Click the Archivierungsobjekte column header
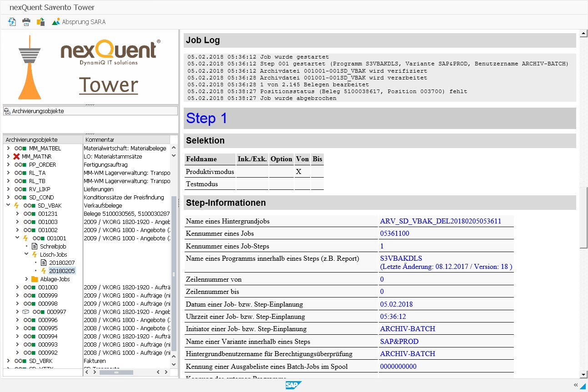Image resolution: width=588 pixels, height=392 pixels. [43, 139]
